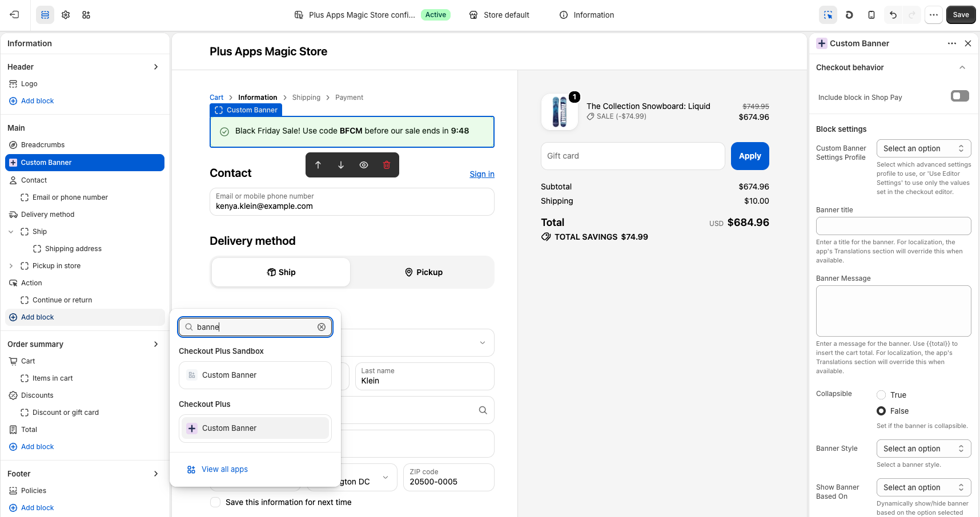Collapse the Checkout behavior section
The height and width of the screenshot is (517, 980).
point(962,67)
